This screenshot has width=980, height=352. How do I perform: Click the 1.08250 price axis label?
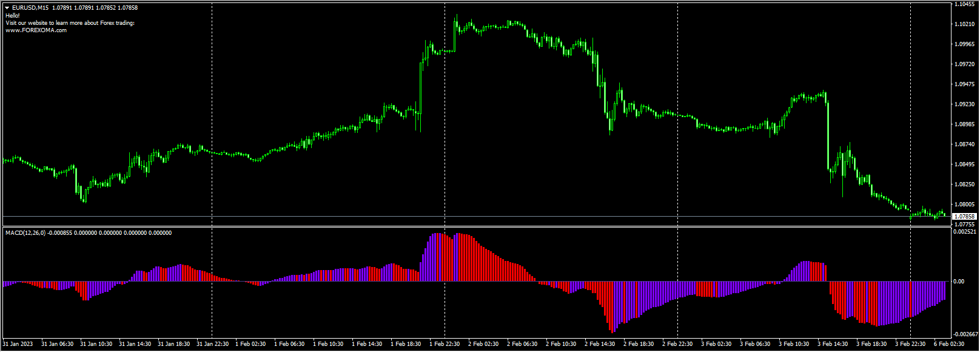tap(964, 184)
